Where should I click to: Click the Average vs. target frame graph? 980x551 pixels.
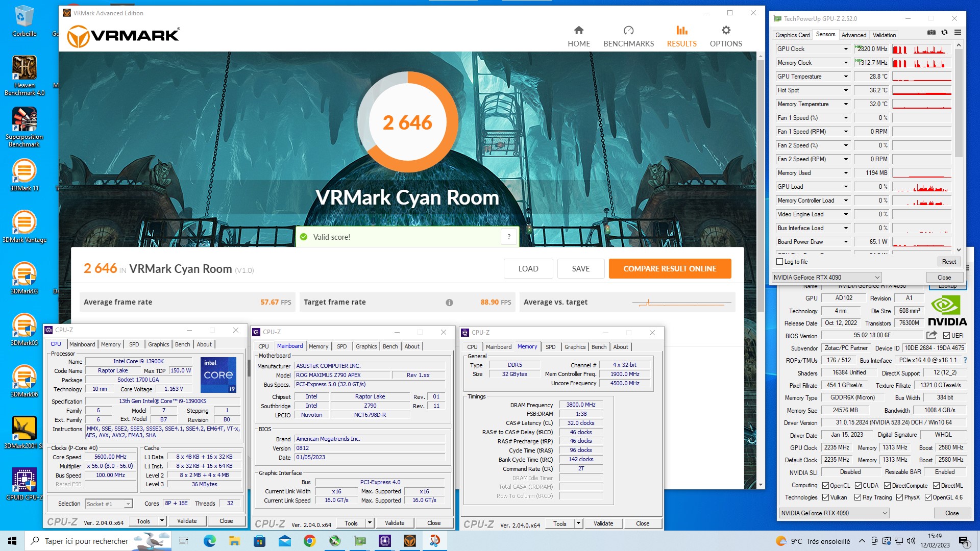pos(682,303)
